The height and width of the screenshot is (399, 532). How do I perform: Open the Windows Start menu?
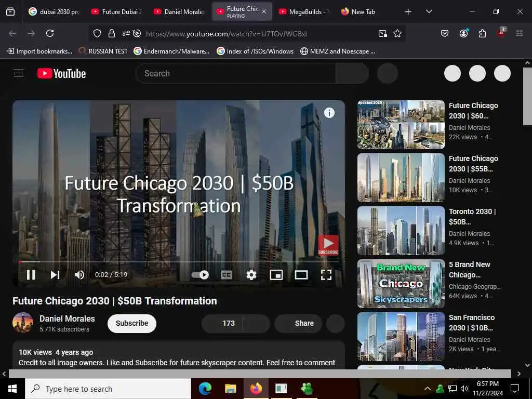(x=12, y=389)
